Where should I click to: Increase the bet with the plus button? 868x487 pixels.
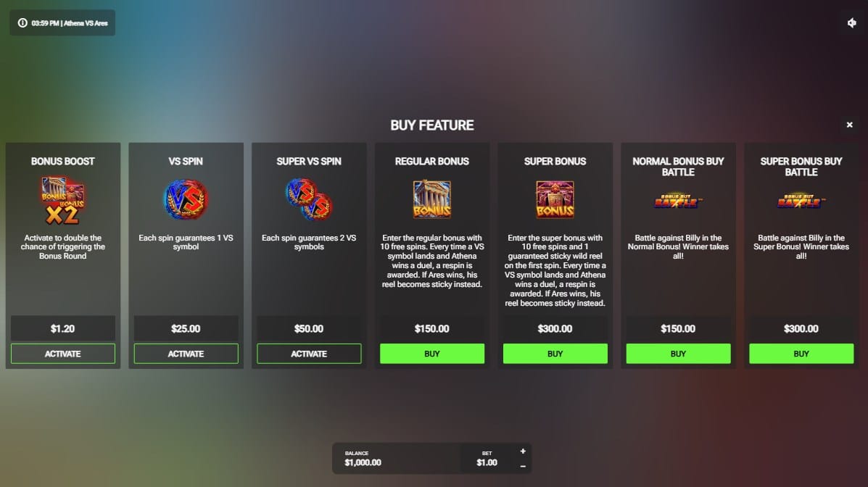point(523,451)
